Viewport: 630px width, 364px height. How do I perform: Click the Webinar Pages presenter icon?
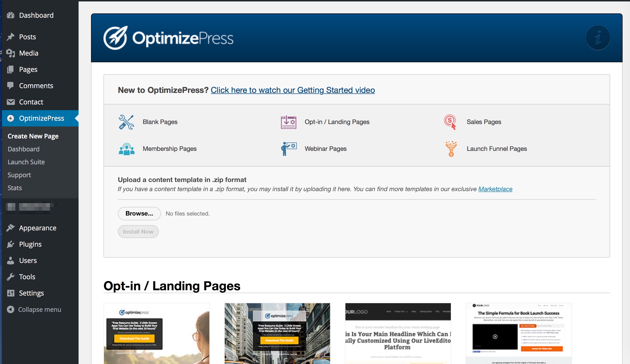288,149
